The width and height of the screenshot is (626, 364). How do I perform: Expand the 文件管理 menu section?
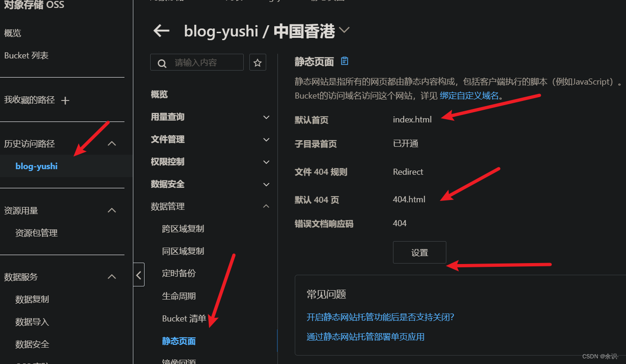pyautogui.click(x=210, y=139)
